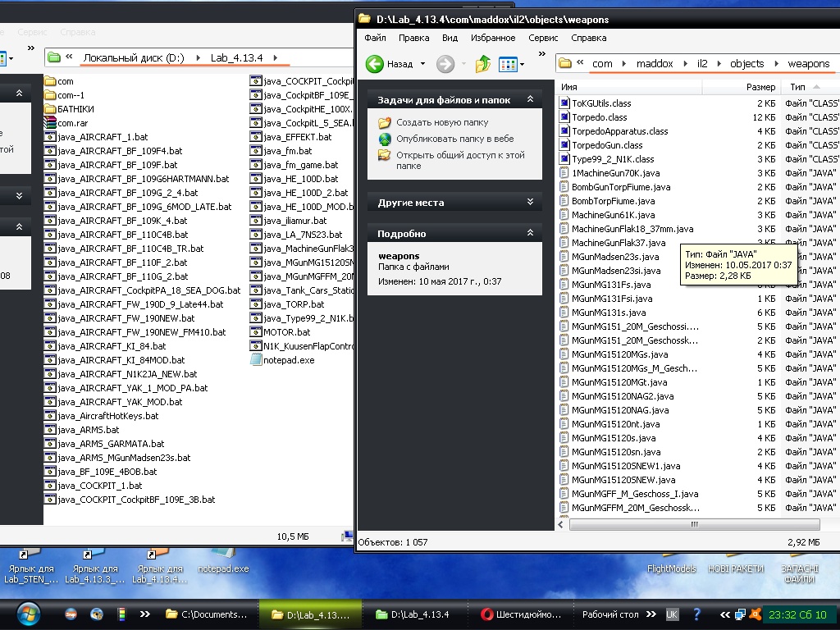Open the Views dropdown arrow
The width and height of the screenshot is (840, 630).
pos(523,65)
